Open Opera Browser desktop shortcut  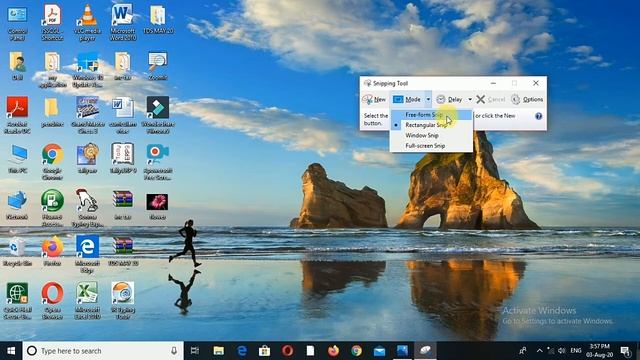point(52,301)
